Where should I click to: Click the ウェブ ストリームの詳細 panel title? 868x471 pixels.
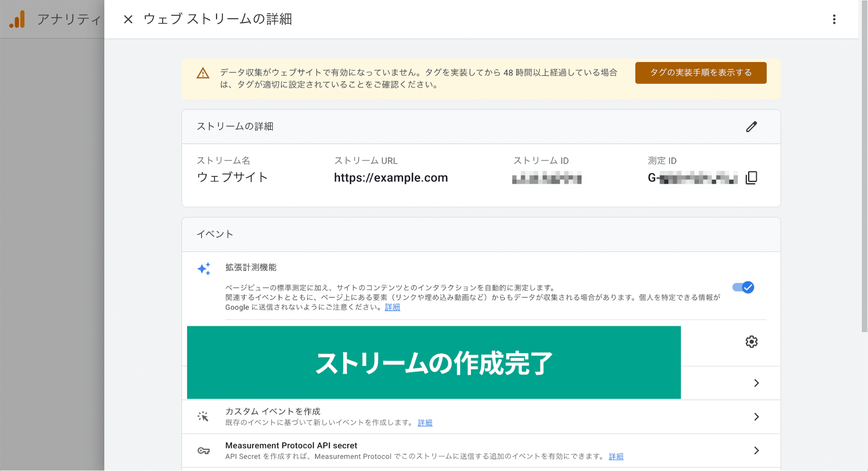click(218, 19)
